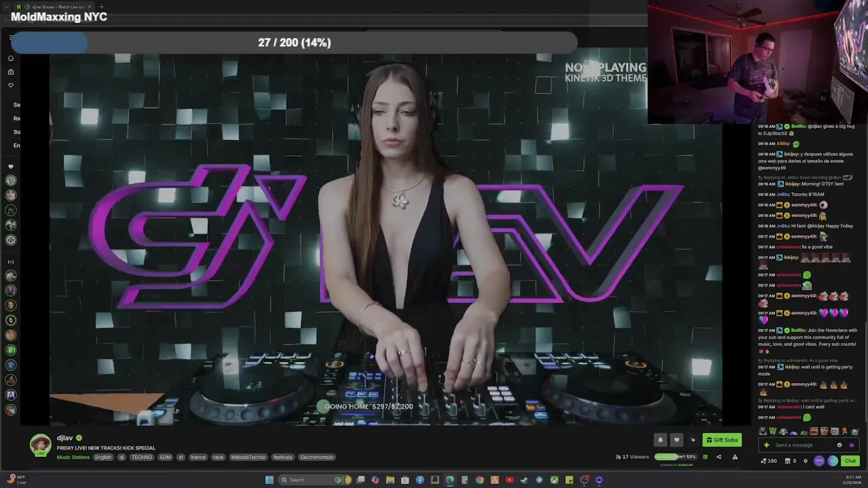This screenshot has height=488, width=868.
Task: Open the browse icon below home in sidebar
Action: tap(11, 72)
